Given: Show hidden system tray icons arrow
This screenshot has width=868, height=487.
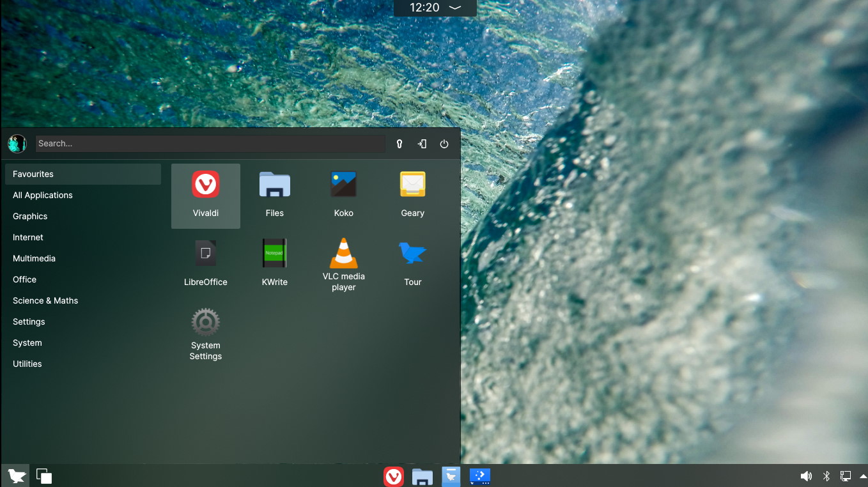Looking at the screenshot, I should 862,476.
